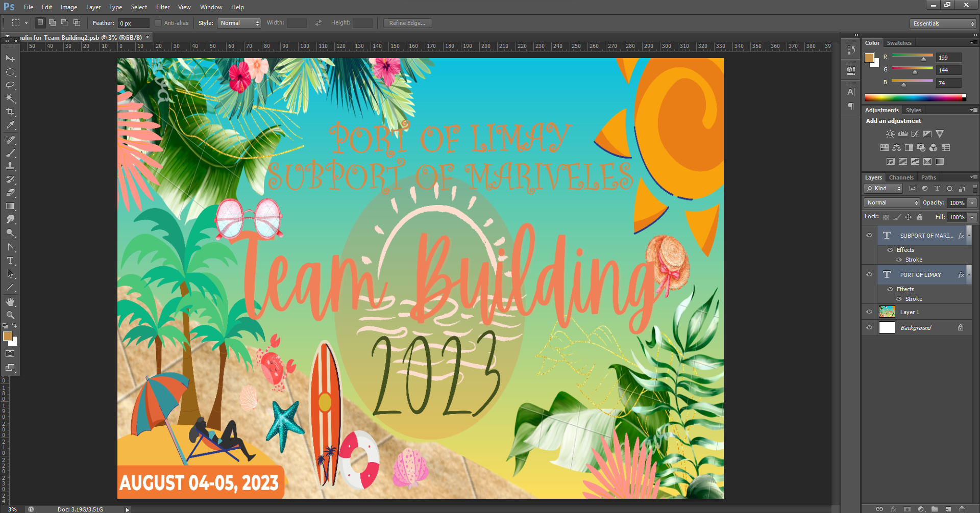Toggle Quick Mask mode
Image resolution: width=980 pixels, height=513 pixels.
[10, 354]
